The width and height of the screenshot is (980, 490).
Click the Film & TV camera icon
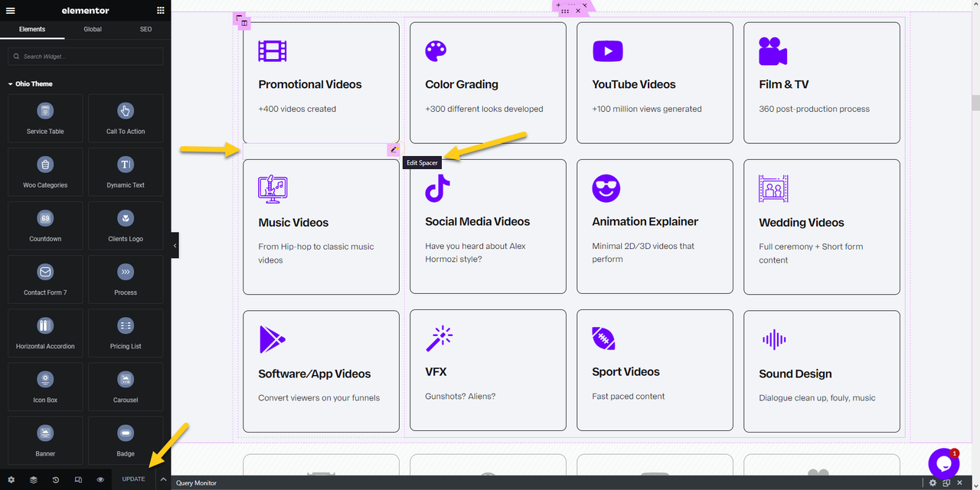773,51
